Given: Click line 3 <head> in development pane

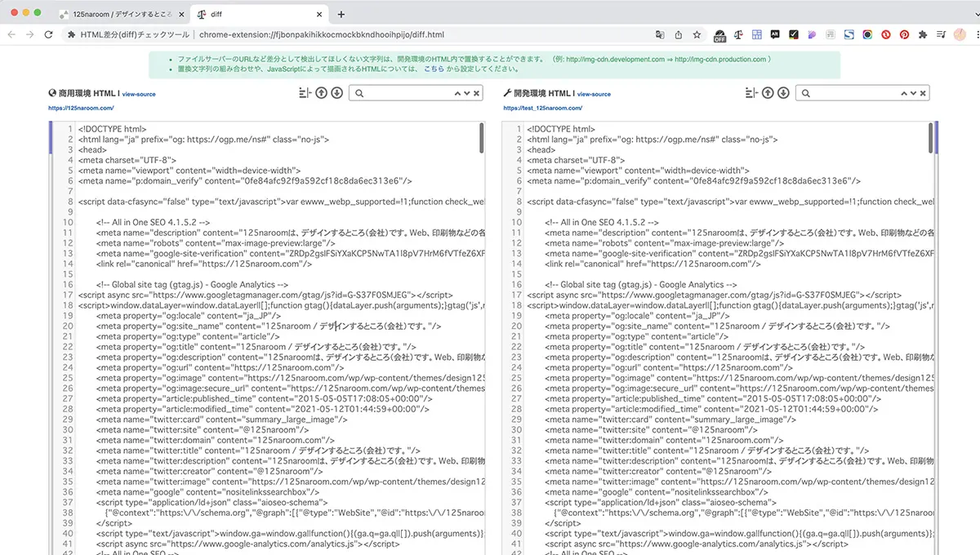Looking at the screenshot, I should (x=541, y=150).
